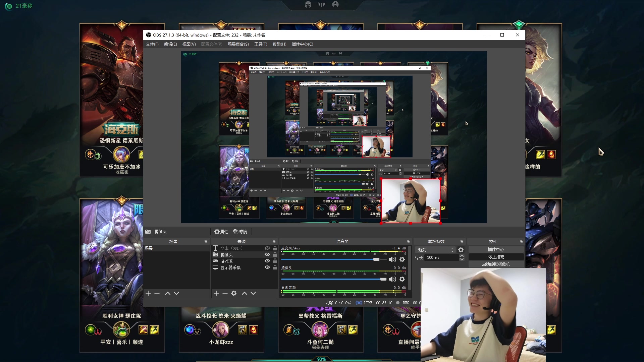Hide the 游戏源 source via eye icon

[x=267, y=261]
